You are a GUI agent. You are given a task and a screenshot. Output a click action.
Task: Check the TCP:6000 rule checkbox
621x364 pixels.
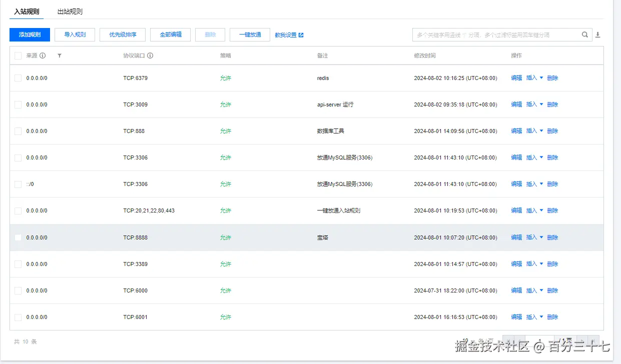(x=18, y=290)
